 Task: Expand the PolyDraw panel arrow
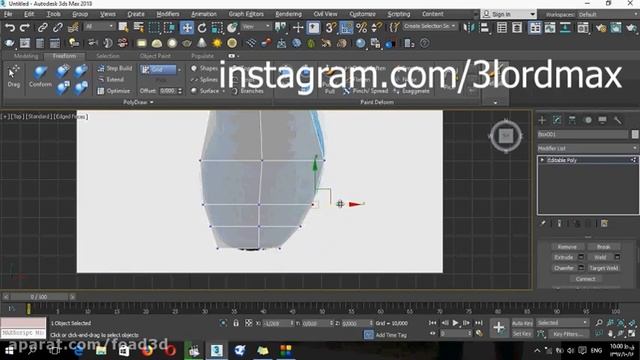click(151, 102)
